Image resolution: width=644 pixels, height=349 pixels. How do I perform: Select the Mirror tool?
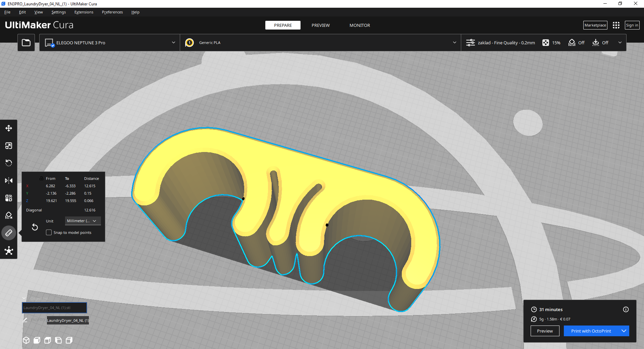click(9, 181)
